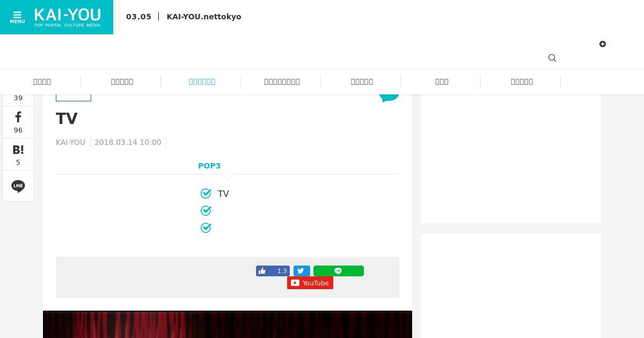Bookmark with Hatena B! sidebar icon
This screenshot has width=644, height=338.
[18, 155]
